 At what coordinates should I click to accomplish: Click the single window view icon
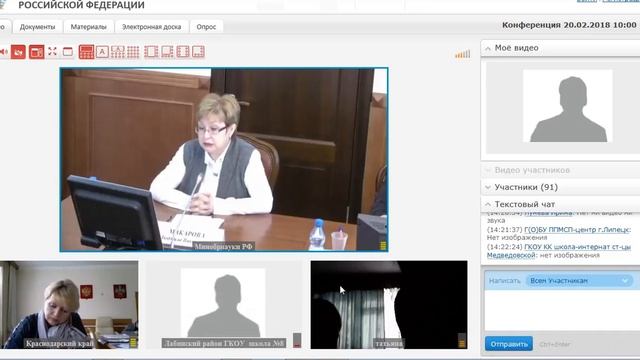(x=68, y=52)
